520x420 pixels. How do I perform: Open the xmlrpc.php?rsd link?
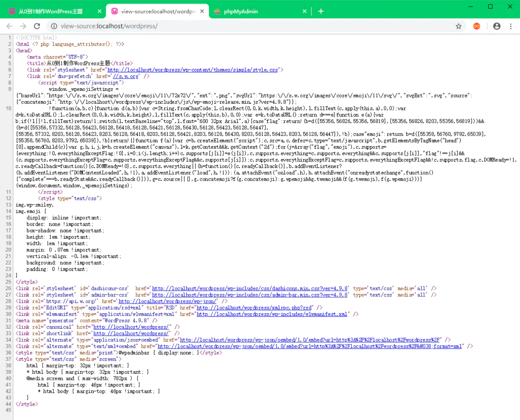coord(254,308)
